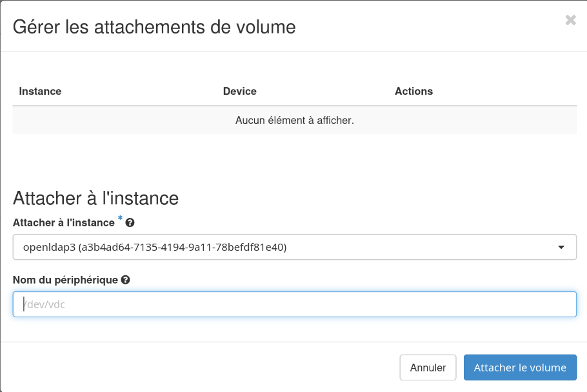
Task: Click the "Actions" column header
Action: (x=413, y=91)
